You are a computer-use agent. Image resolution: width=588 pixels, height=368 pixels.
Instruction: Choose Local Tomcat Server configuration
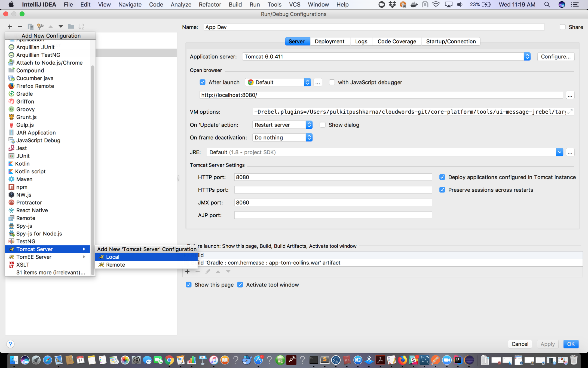[146, 257]
